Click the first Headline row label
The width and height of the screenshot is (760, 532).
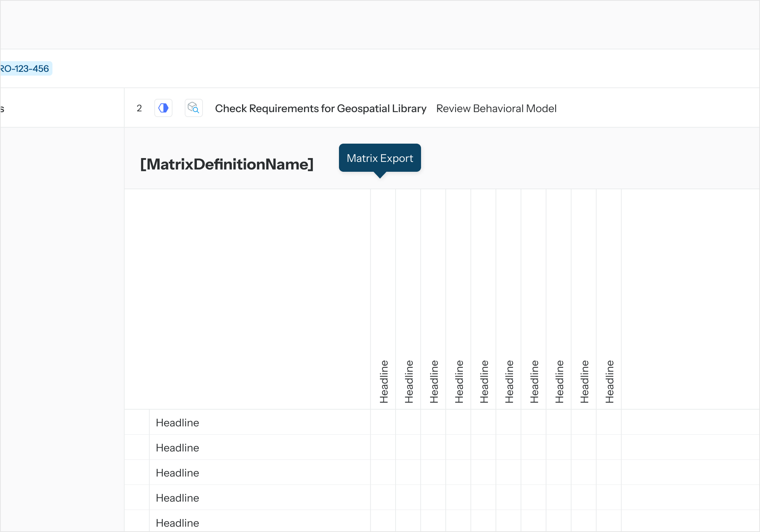(x=177, y=423)
